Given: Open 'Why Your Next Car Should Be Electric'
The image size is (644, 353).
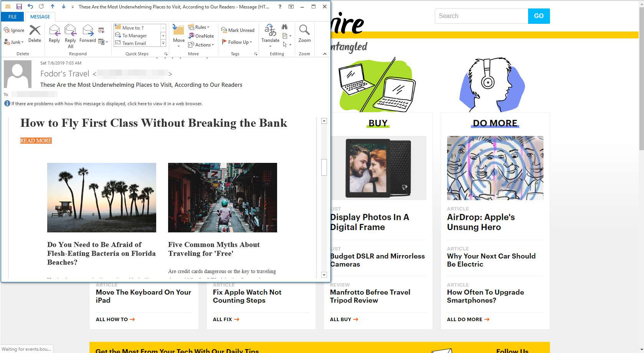Looking at the screenshot, I should [491, 260].
